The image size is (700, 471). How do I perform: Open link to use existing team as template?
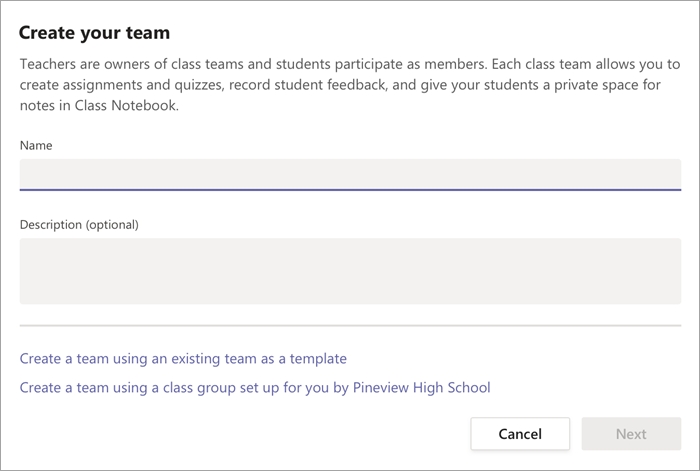click(x=183, y=358)
